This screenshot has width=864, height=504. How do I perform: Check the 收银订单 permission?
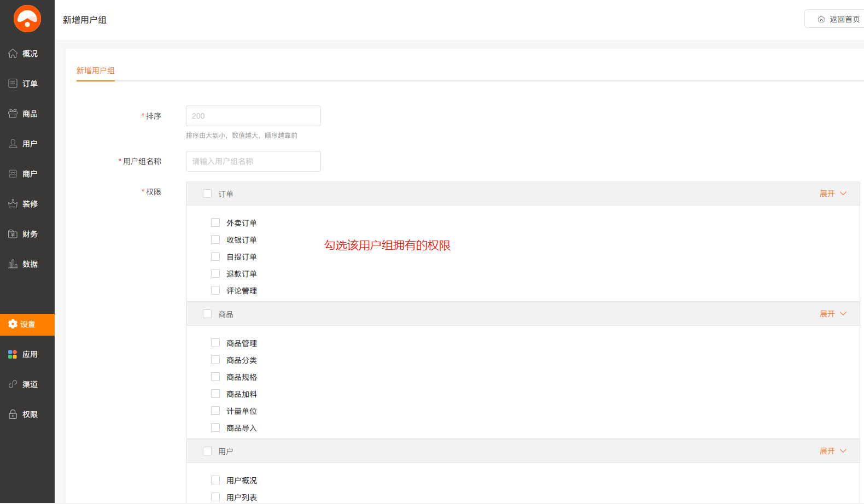215,239
